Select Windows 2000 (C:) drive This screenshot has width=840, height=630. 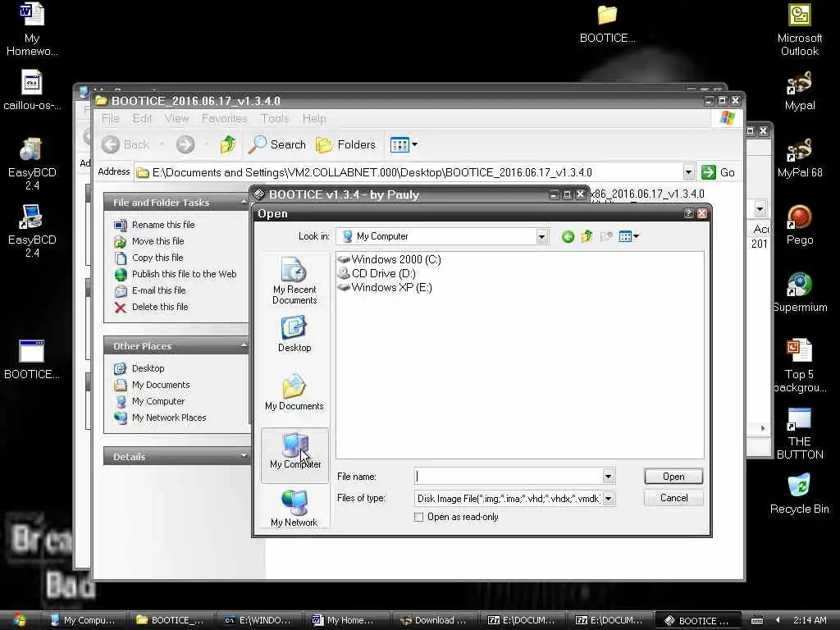[x=390, y=259]
